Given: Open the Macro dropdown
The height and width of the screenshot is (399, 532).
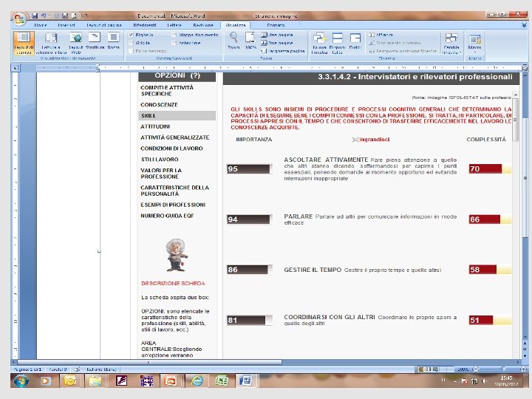Looking at the screenshot, I should (x=474, y=43).
